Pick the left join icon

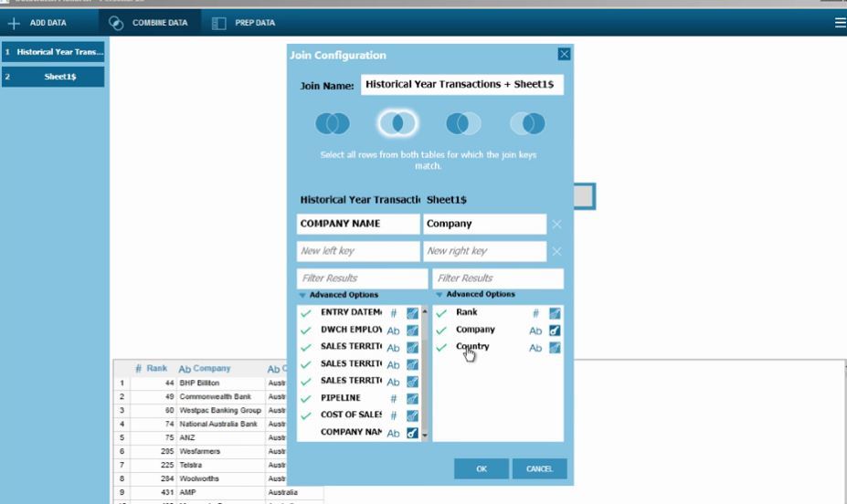463,123
